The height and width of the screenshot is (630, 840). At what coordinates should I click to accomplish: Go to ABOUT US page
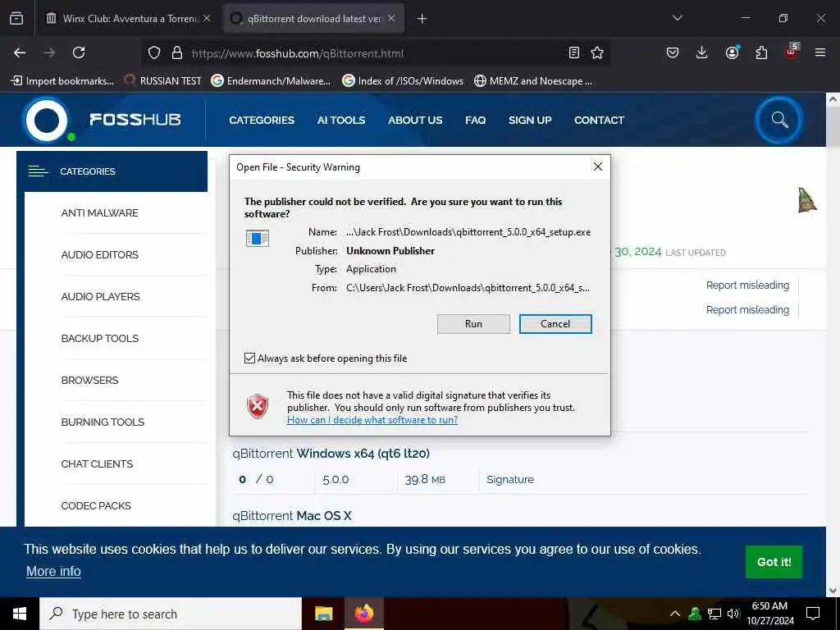pos(415,120)
